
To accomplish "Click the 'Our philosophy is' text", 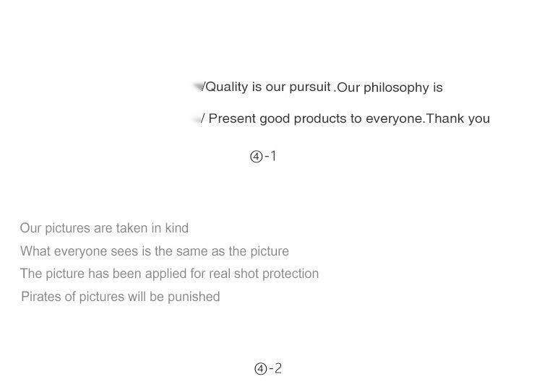I will [x=390, y=88].
